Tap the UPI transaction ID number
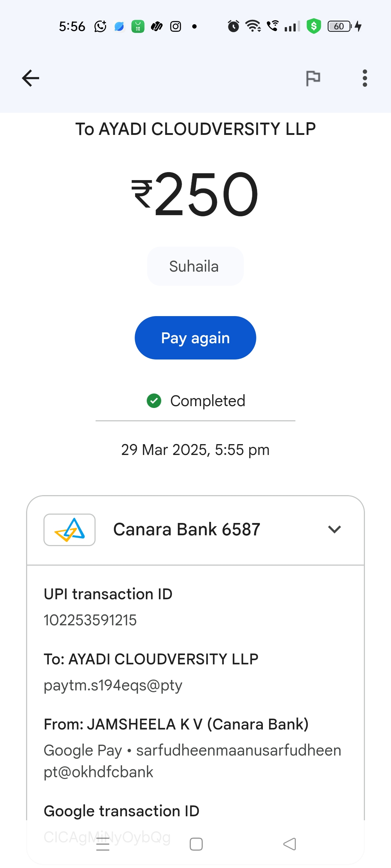391x868 pixels. (x=90, y=620)
